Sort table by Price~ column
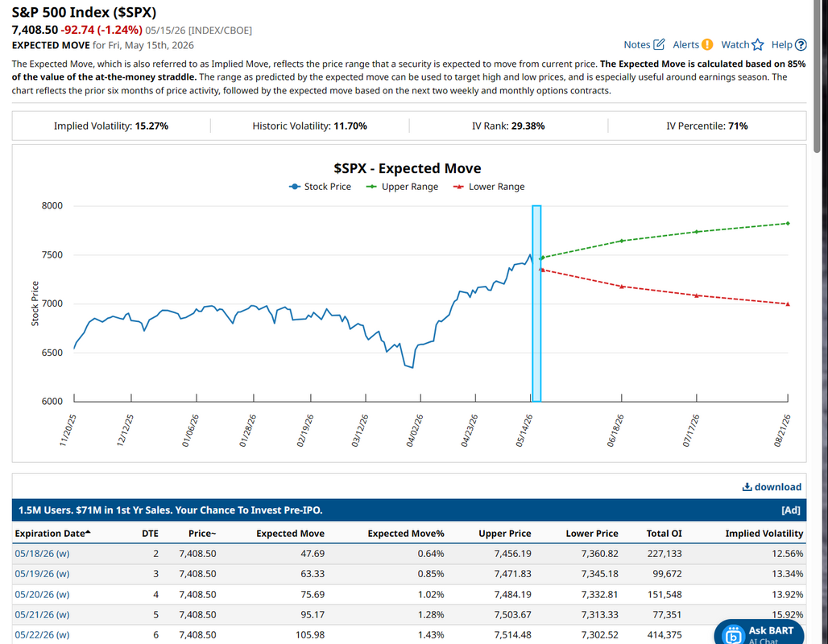828x644 pixels. [201, 533]
